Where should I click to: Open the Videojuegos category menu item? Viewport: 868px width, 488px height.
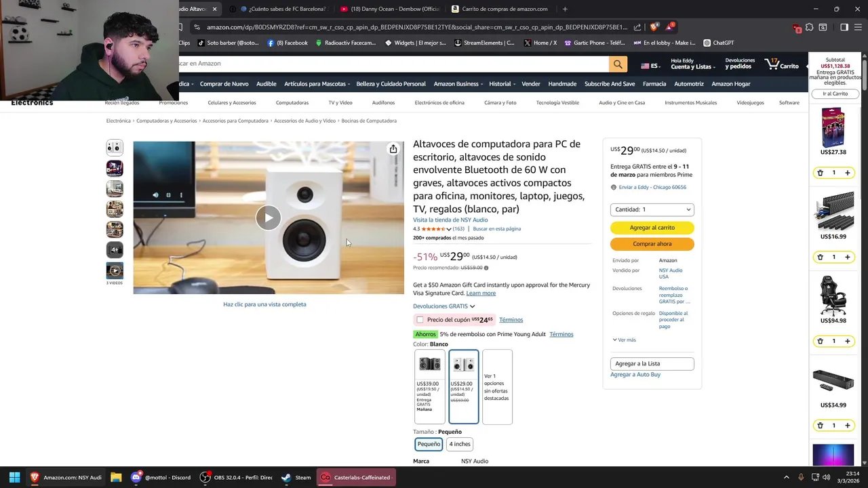[x=750, y=103]
